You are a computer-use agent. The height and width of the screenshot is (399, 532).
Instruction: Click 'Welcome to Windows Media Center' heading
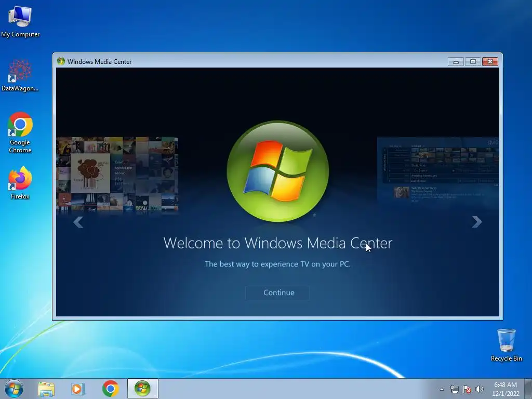coord(277,243)
